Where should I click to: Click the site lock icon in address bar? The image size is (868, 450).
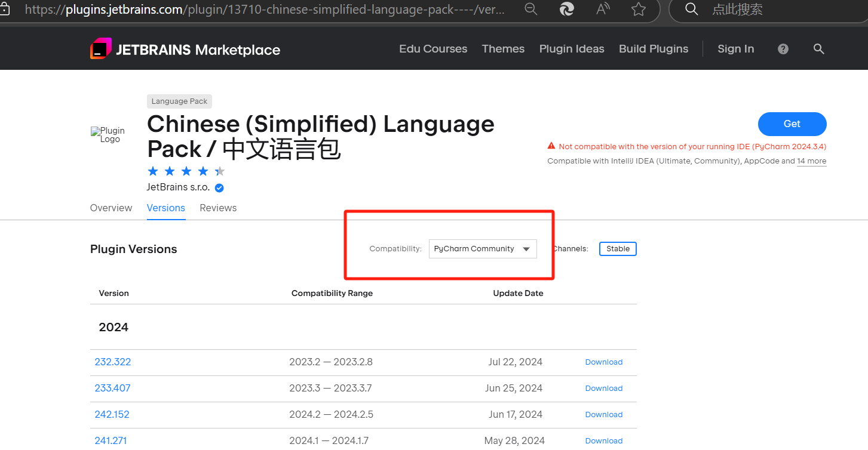(4, 10)
